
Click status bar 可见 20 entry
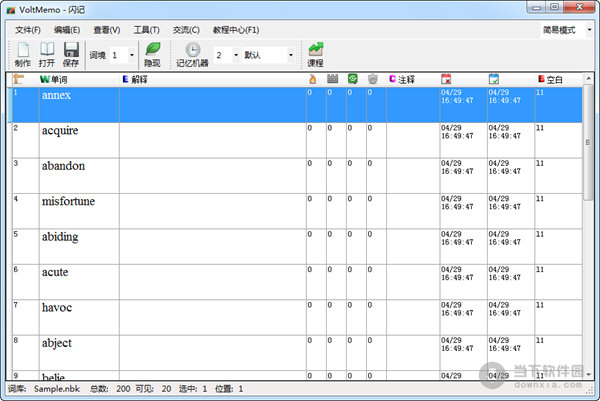tap(153, 389)
